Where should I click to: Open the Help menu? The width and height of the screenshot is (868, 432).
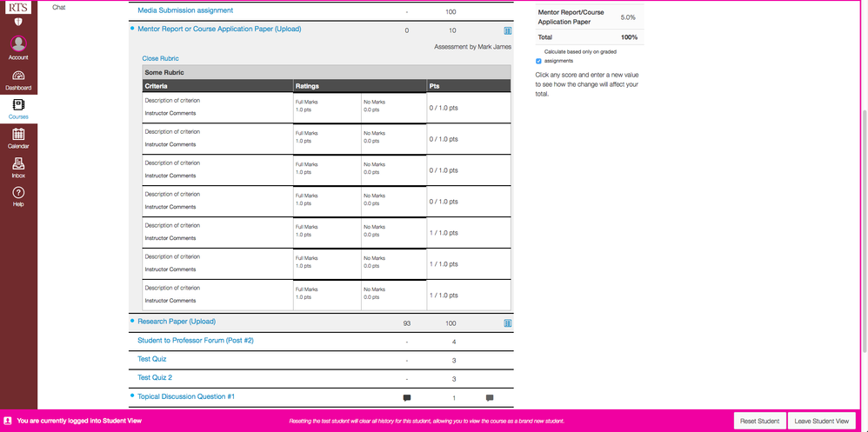click(18, 196)
